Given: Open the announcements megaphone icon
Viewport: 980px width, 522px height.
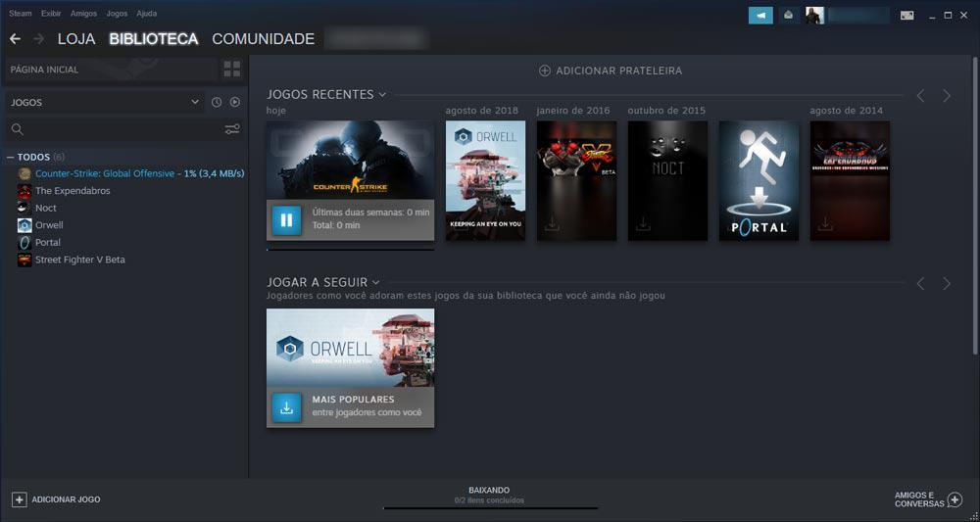Looking at the screenshot, I should (x=760, y=16).
